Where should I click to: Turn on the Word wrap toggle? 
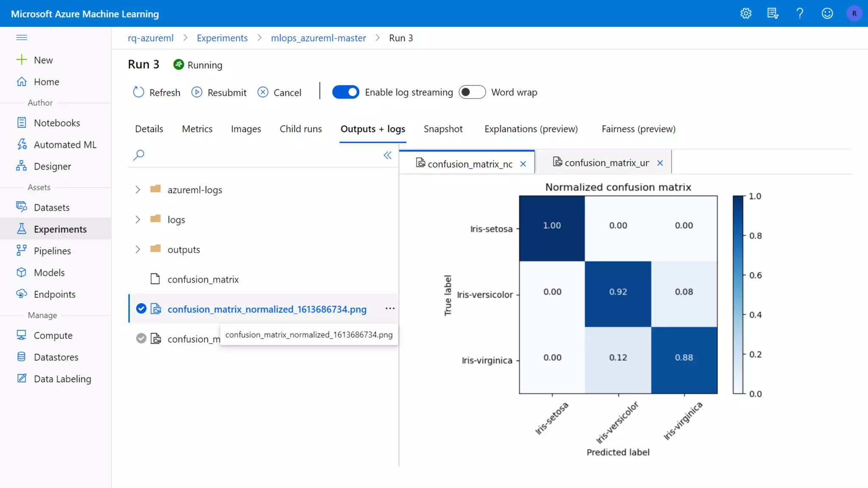tap(472, 92)
